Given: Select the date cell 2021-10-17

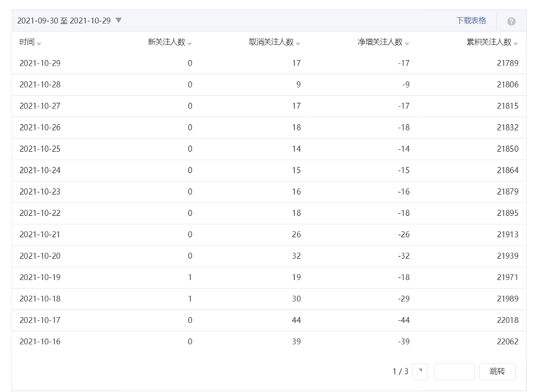Looking at the screenshot, I should tap(40, 320).
